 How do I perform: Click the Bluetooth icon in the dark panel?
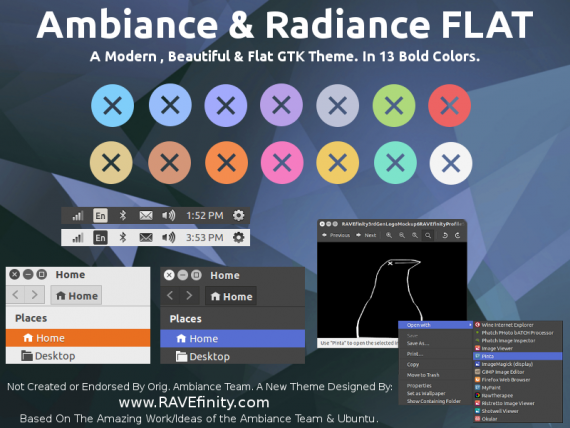(123, 216)
